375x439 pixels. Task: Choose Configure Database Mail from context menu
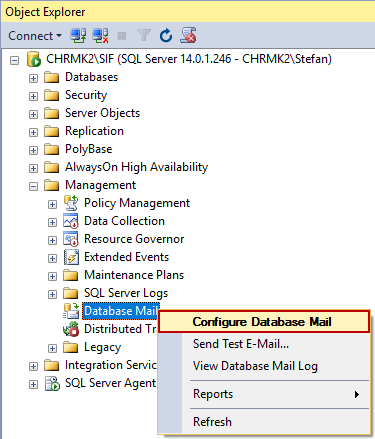(264, 322)
